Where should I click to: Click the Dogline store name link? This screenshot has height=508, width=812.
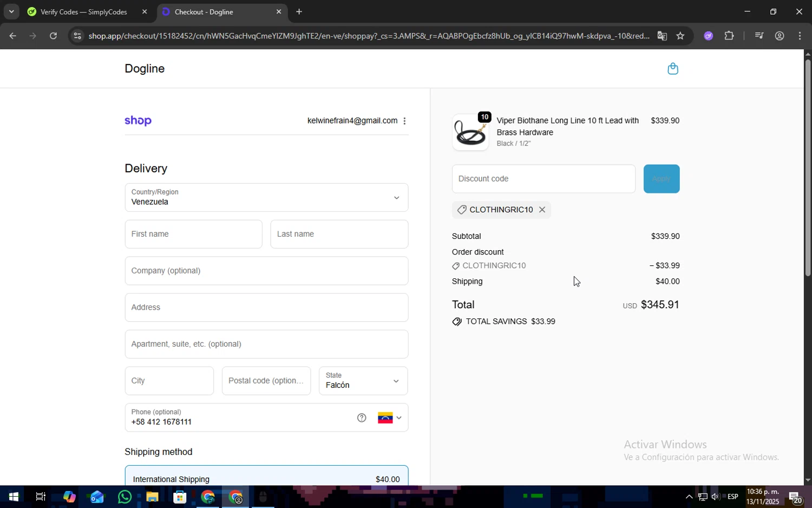coord(145,69)
